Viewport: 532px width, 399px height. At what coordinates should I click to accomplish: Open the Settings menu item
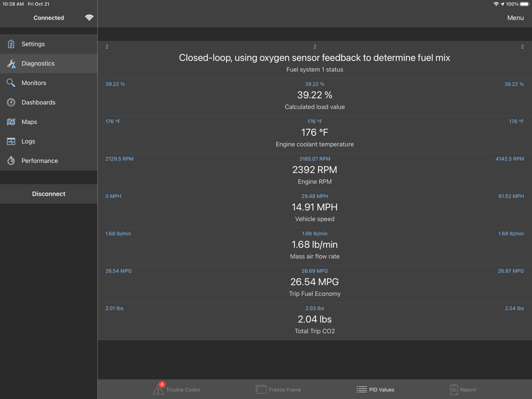point(49,44)
